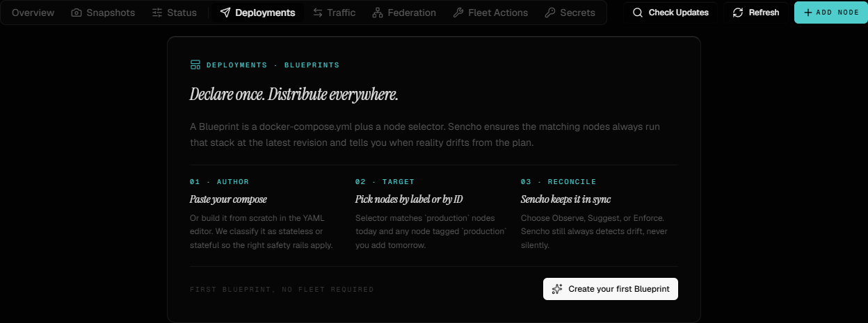868x323 pixels.
Task: Click Create your first Blueprint button
Action: click(611, 289)
